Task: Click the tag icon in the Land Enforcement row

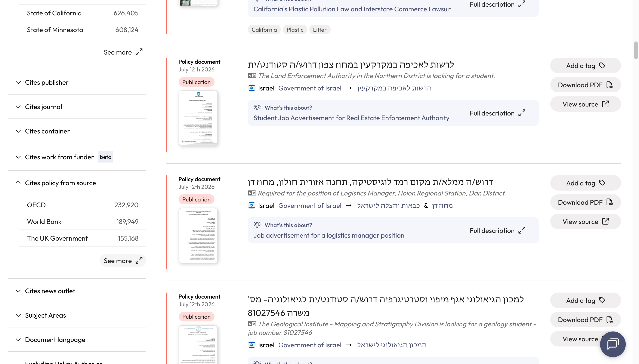Action: point(602,65)
